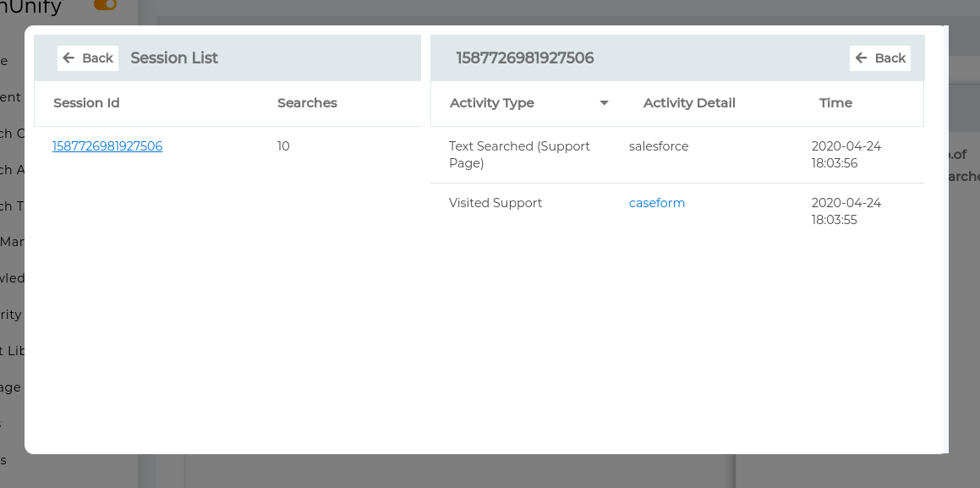The height and width of the screenshot is (488, 980).
Task: Click the Activity Detail column header
Action: [689, 103]
